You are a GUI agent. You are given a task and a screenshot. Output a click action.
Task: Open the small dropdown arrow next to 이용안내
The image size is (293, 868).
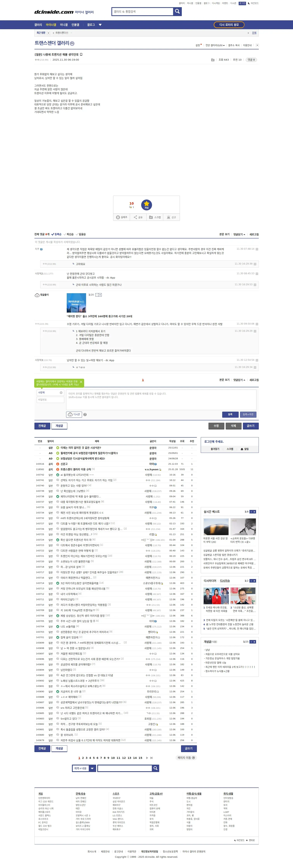point(257,45)
